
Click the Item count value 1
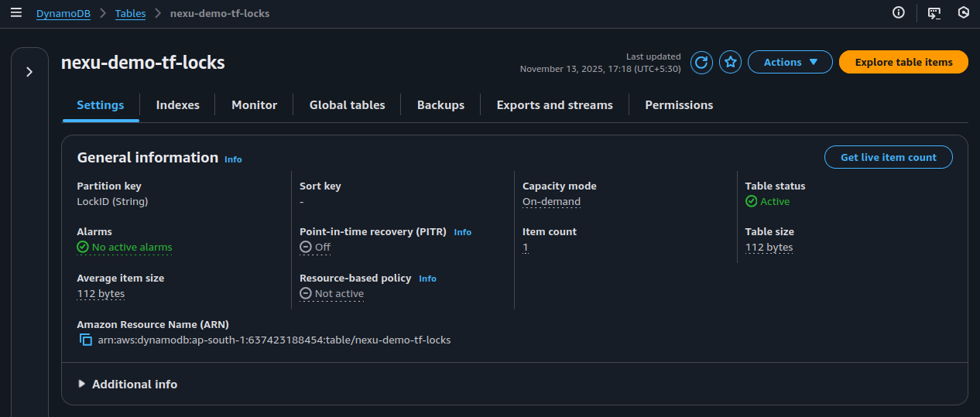click(526, 248)
